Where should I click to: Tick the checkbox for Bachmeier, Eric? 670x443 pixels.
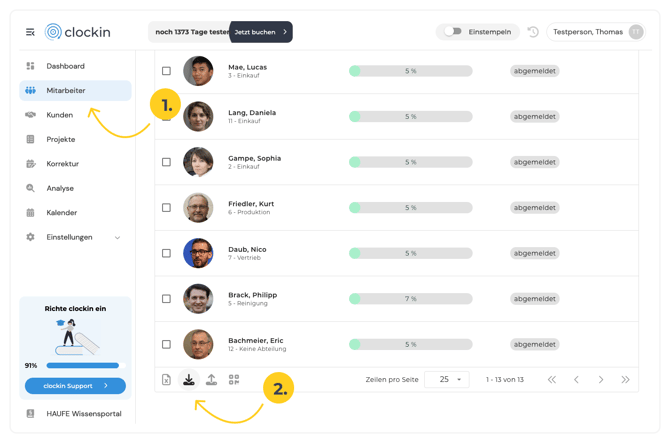point(166,344)
